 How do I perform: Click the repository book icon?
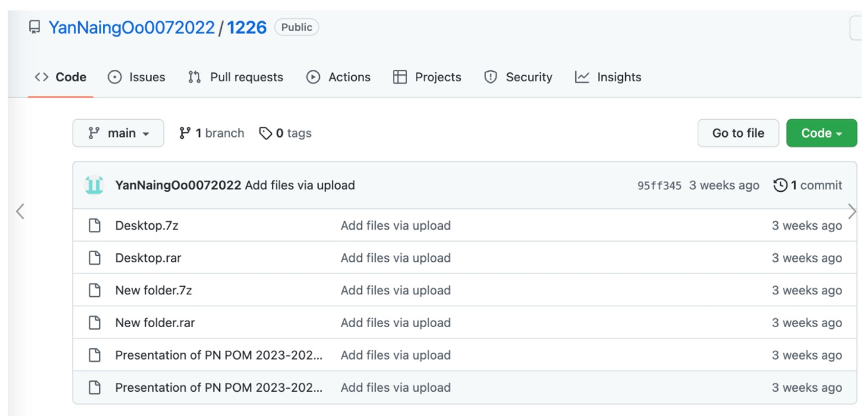pyautogui.click(x=35, y=27)
